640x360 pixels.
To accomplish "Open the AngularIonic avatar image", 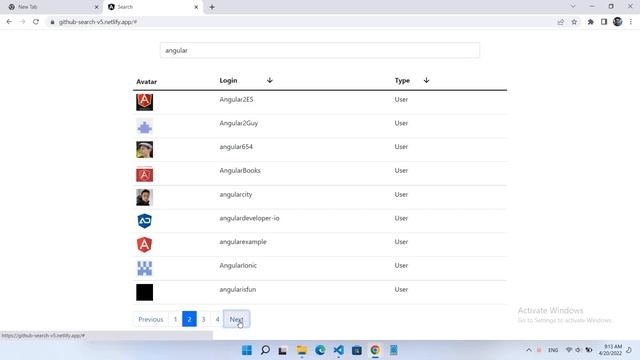I will [144, 269].
